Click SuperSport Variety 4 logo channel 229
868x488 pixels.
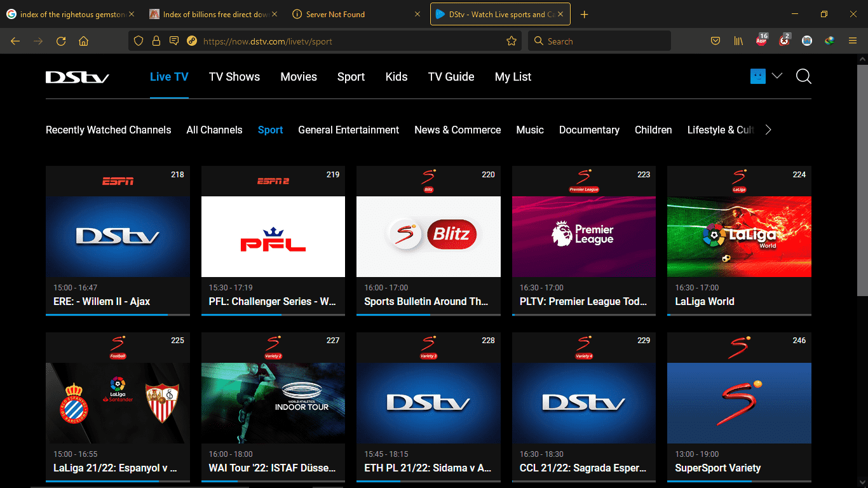[584, 348]
